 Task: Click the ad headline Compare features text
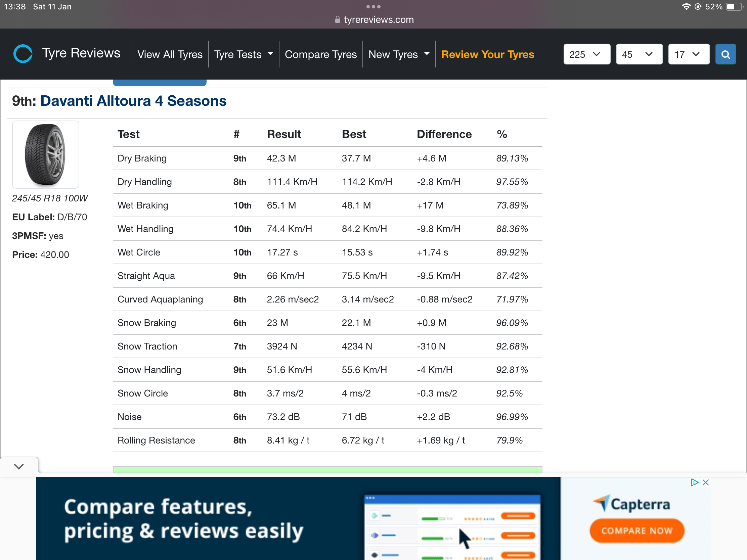tap(184, 519)
